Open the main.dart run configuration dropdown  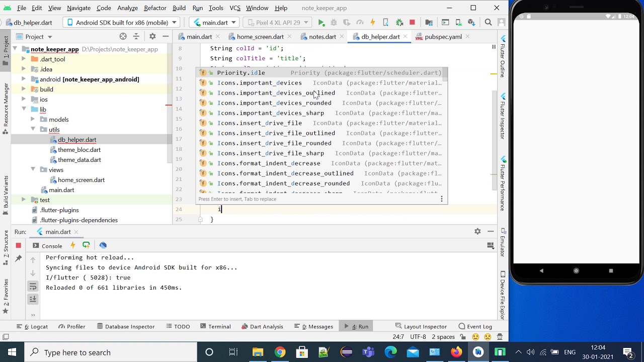(x=215, y=23)
